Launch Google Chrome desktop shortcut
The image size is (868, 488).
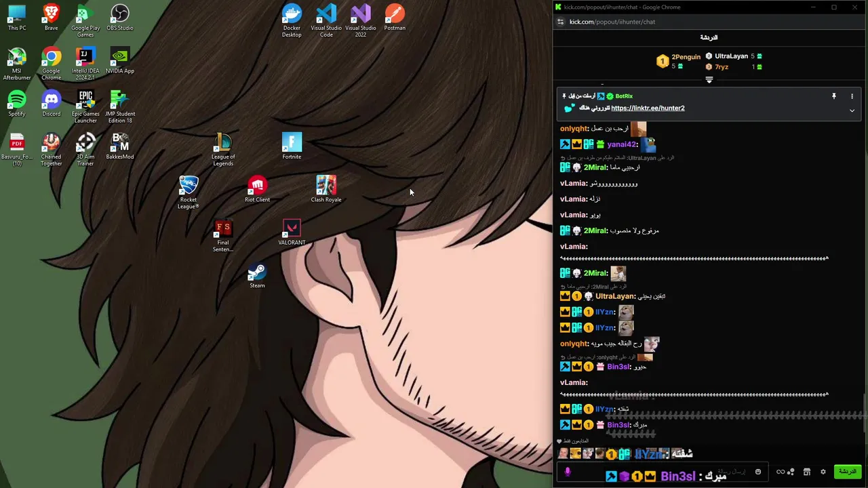coord(51,64)
